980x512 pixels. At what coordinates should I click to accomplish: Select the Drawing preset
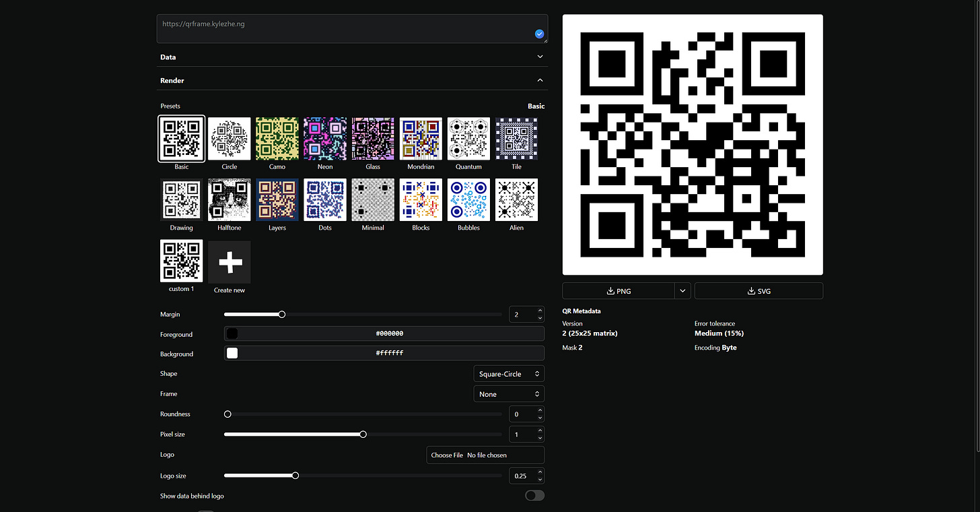[182, 199]
